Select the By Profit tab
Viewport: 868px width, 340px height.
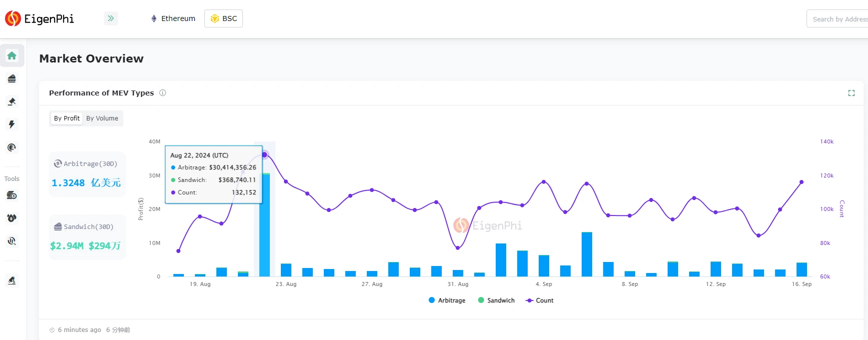tap(66, 118)
